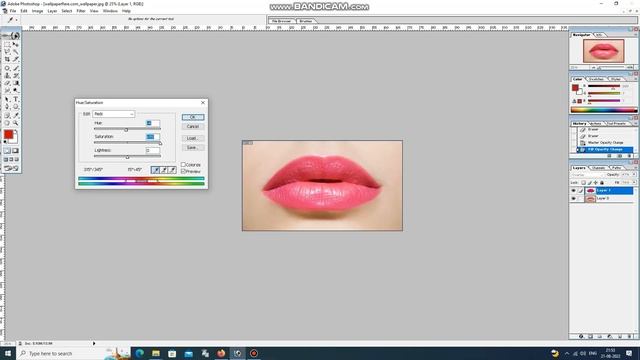Image resolution: width=640 pixels, height=360 pixels.
Task: Open the Image menu
Action: pos(38,11)
